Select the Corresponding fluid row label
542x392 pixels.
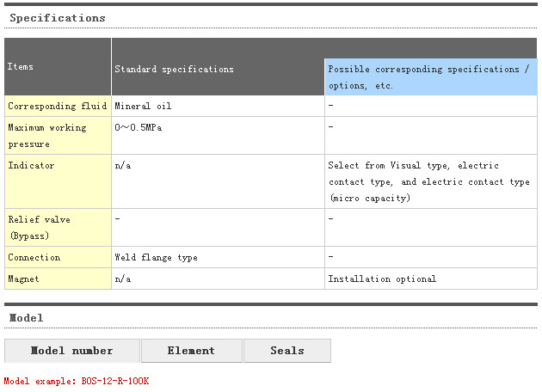(57, 107)
